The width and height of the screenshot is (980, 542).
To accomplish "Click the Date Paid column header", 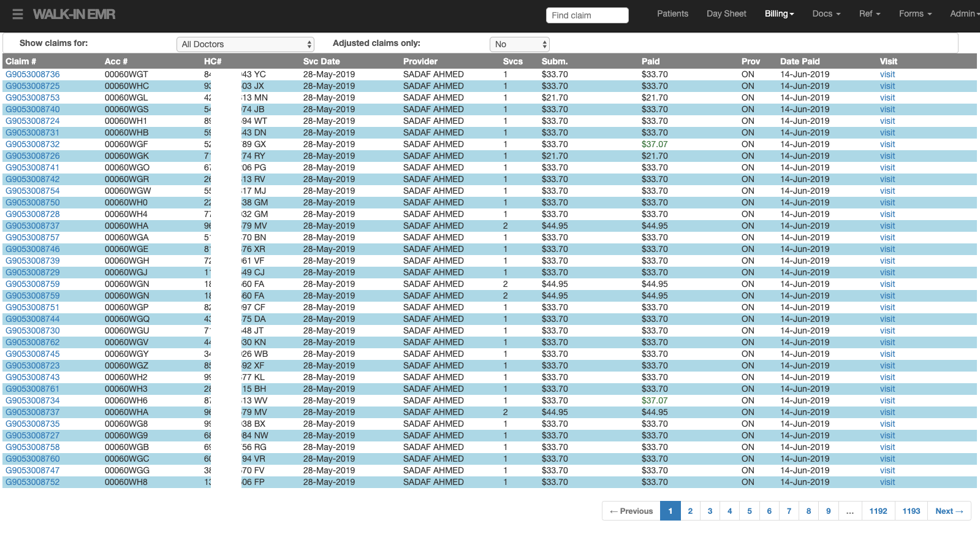I will 800,61.
